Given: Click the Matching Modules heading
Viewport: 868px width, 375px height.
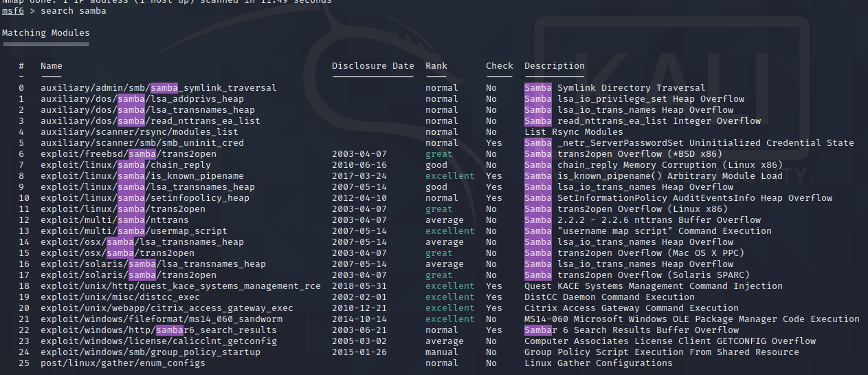Looking at the screenshot, I should (46, 33).
